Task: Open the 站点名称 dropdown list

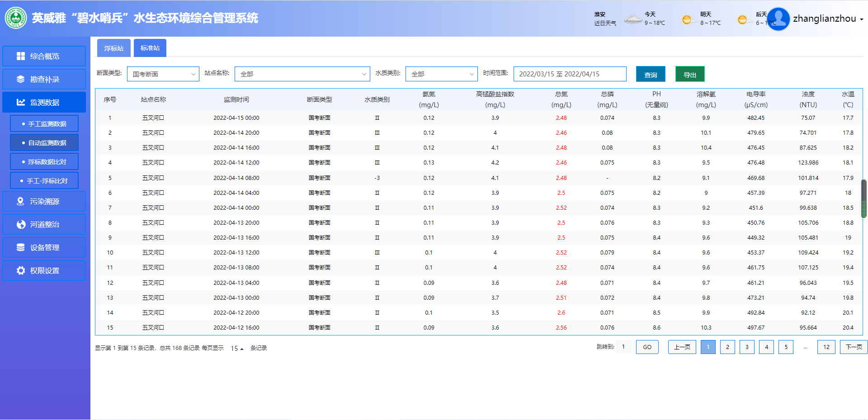Action: pyautogui.click(x=302, y=74)
